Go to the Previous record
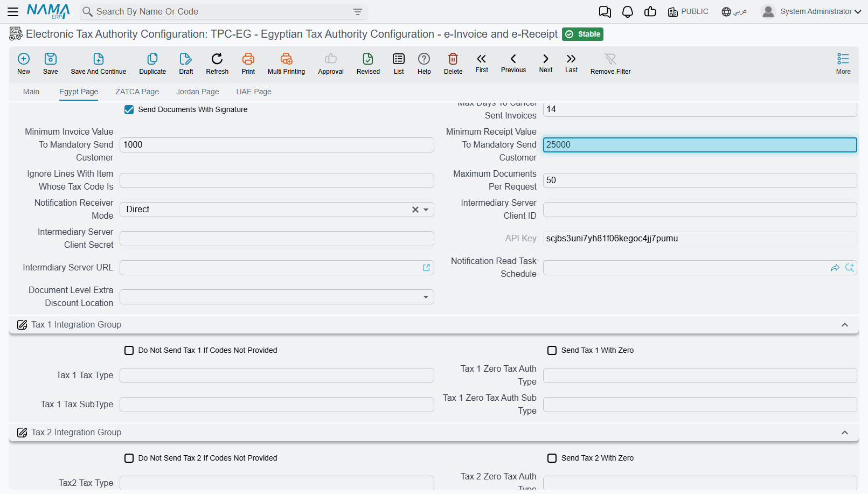868x494 pixels. pyautogui.click(x=513, y=59)
